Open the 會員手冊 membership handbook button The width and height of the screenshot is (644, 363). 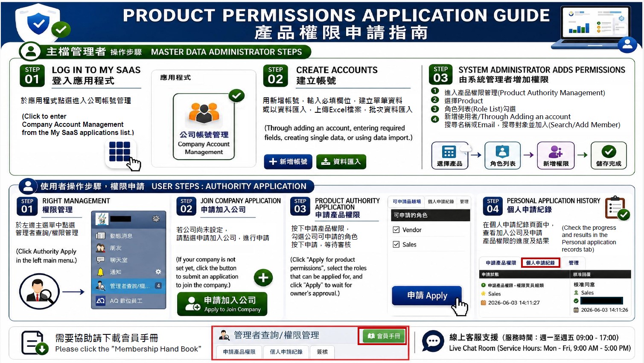coord(384,336)
